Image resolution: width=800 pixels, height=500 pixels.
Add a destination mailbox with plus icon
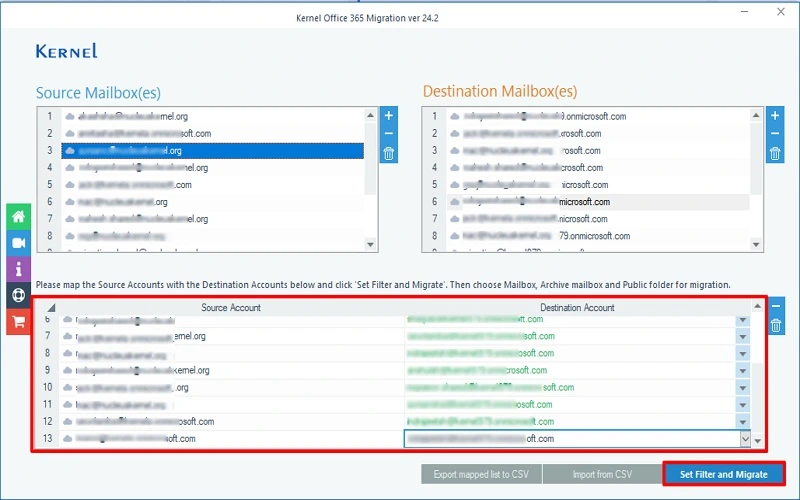tap(774, 115)
